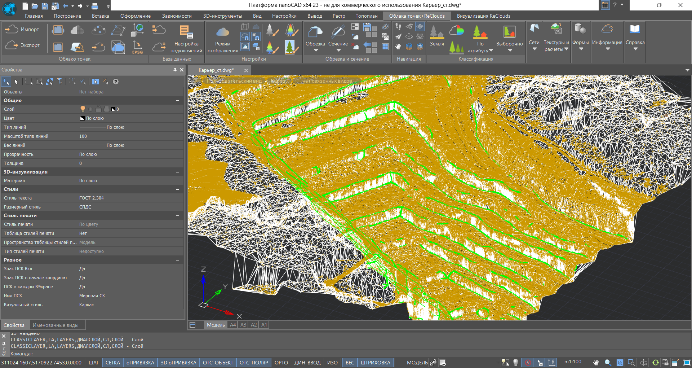The width and height of the screenshot is (692, 368).
Task: Redo with the forward arrow icon
Action: click(x=80, y=6)
